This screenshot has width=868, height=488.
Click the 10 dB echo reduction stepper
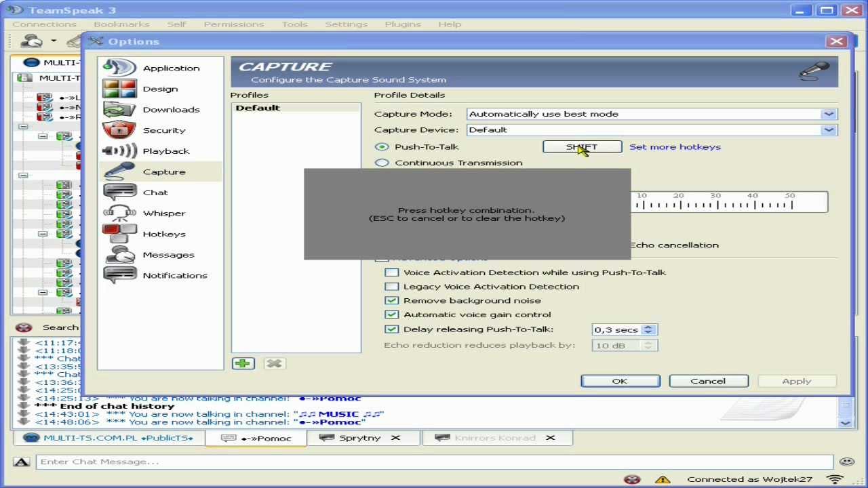point(648,345)
